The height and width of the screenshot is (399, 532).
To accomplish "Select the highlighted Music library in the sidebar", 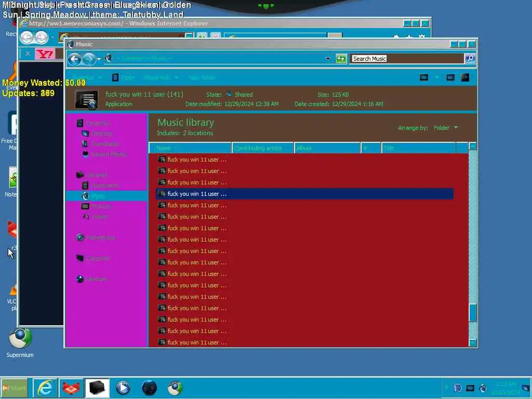I will click(107, 196).
